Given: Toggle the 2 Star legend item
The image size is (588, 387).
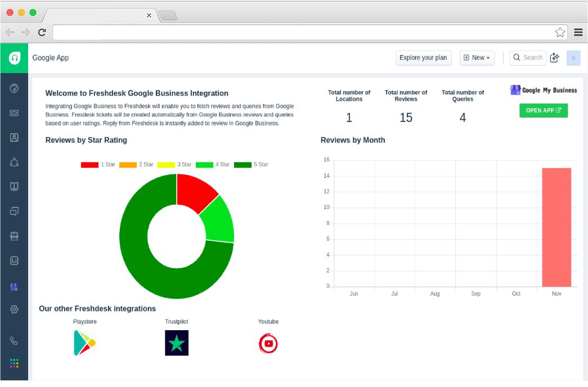Looking at the screenshot, I should pos(136,165).
